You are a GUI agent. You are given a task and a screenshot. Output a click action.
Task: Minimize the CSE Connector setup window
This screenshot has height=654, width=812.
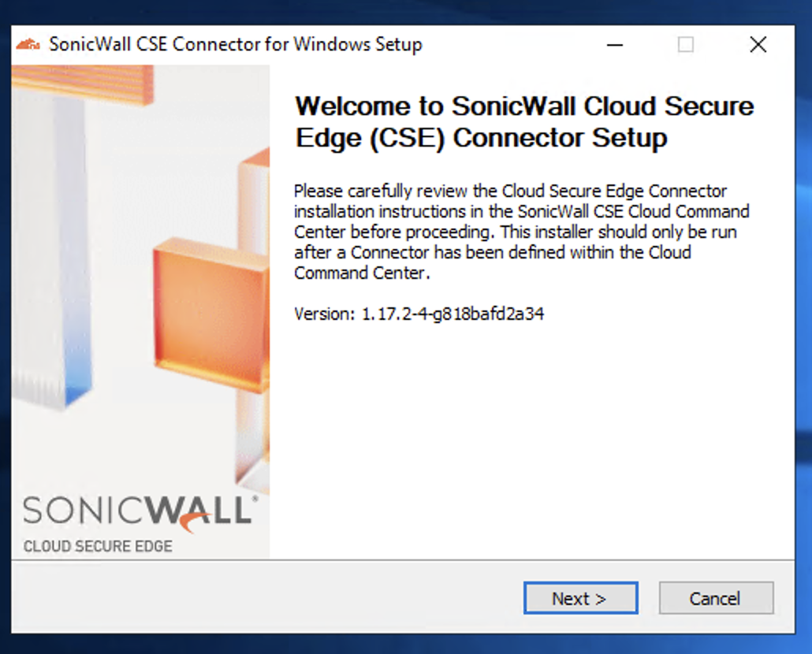pyautogui.click(x=615, y=45)
